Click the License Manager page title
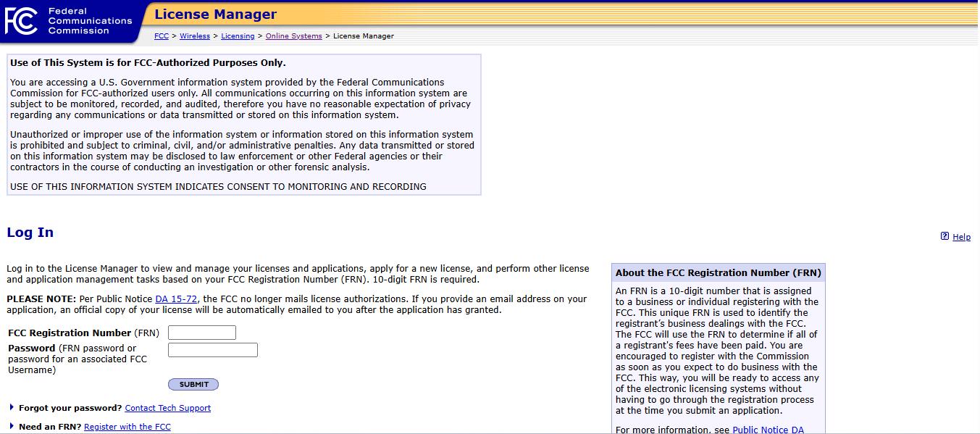Image resolution: width=980 pixels, height=434 pixels. [215, 14]
